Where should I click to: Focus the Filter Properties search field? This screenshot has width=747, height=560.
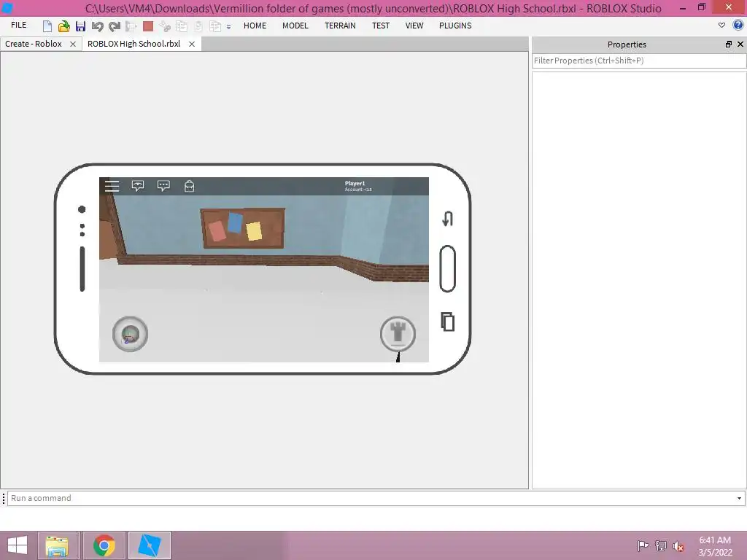click(x=639, y=61)
